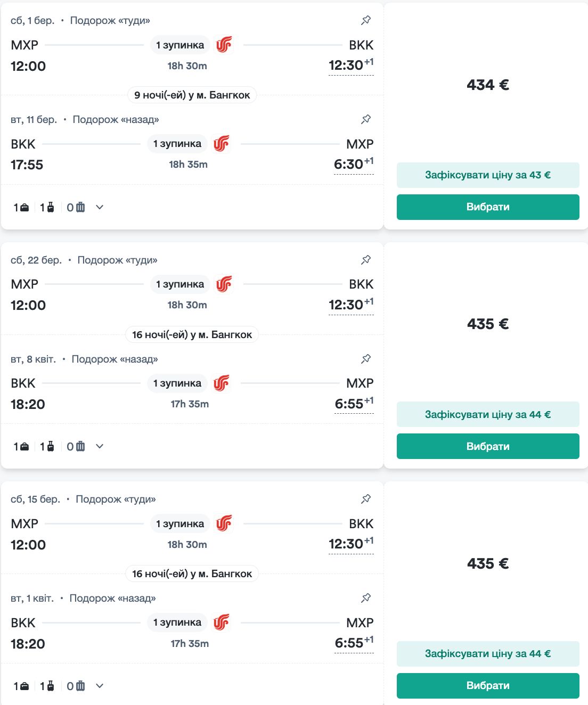
Task: Expand baggage details for the 15 бер. trip
Action: click(100, 686)
